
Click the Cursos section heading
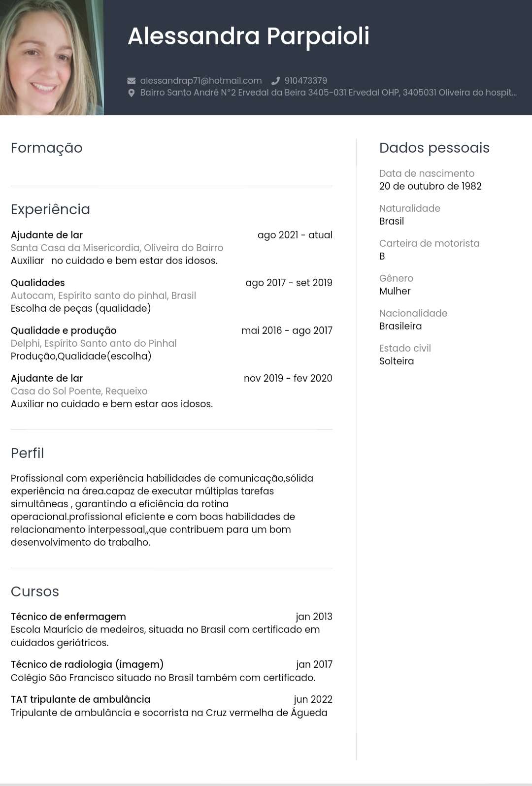(x=35, y=591)
